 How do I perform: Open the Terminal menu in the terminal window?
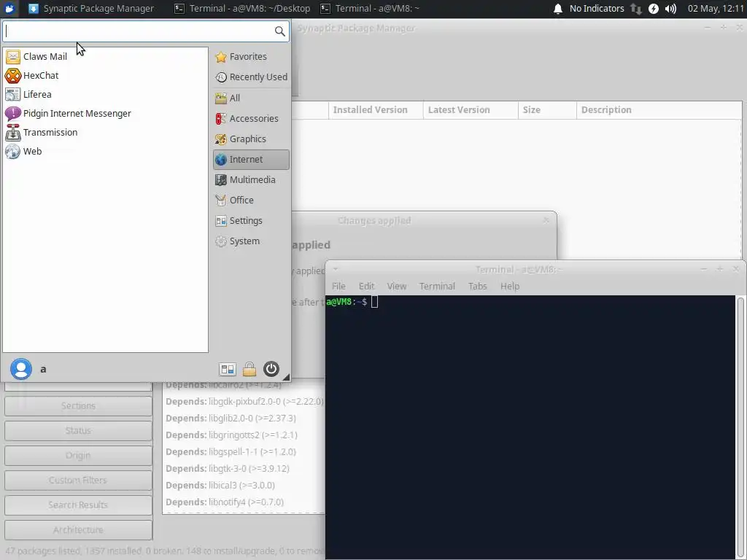point(437,286)
